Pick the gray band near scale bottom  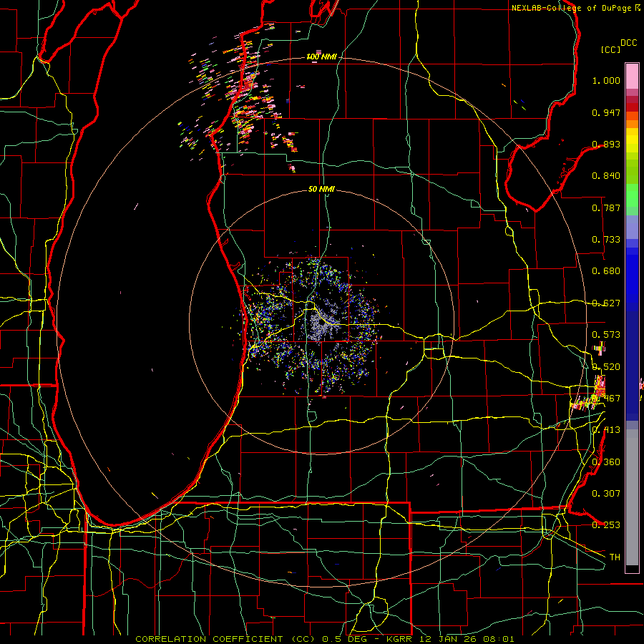[632, 497]
